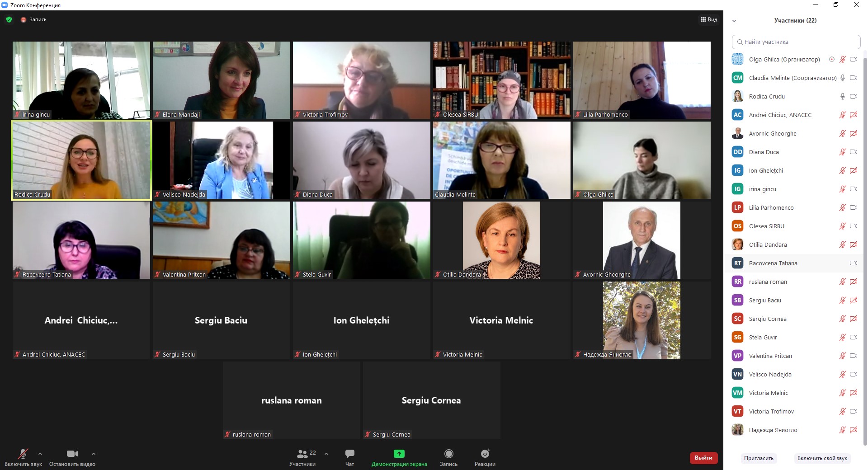Open arrow menu next to Участники counter
868x470 pixels.
click(x=326, y=454)
